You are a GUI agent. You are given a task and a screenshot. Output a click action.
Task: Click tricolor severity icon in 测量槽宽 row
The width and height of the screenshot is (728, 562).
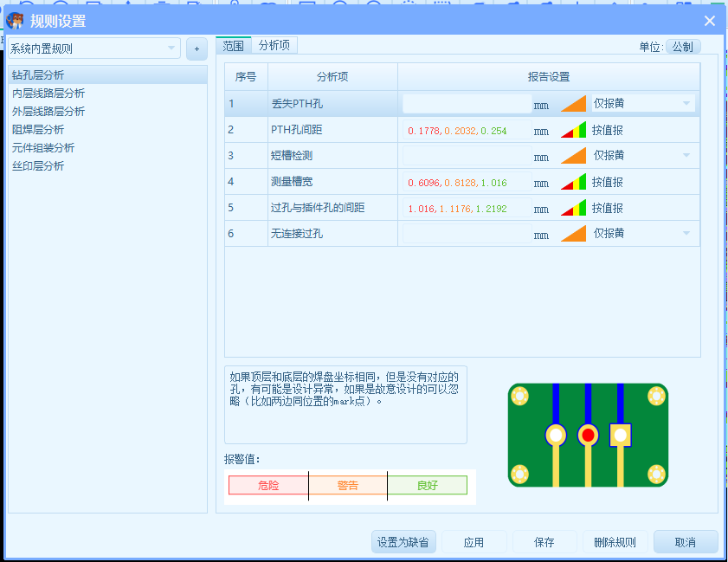573,182
